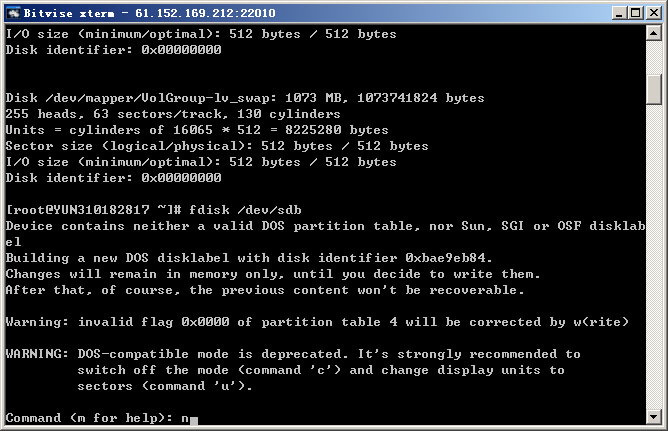Click the scrollbar up arrow
This screenshot has width=668, height=431.
[x=655, y=34]
